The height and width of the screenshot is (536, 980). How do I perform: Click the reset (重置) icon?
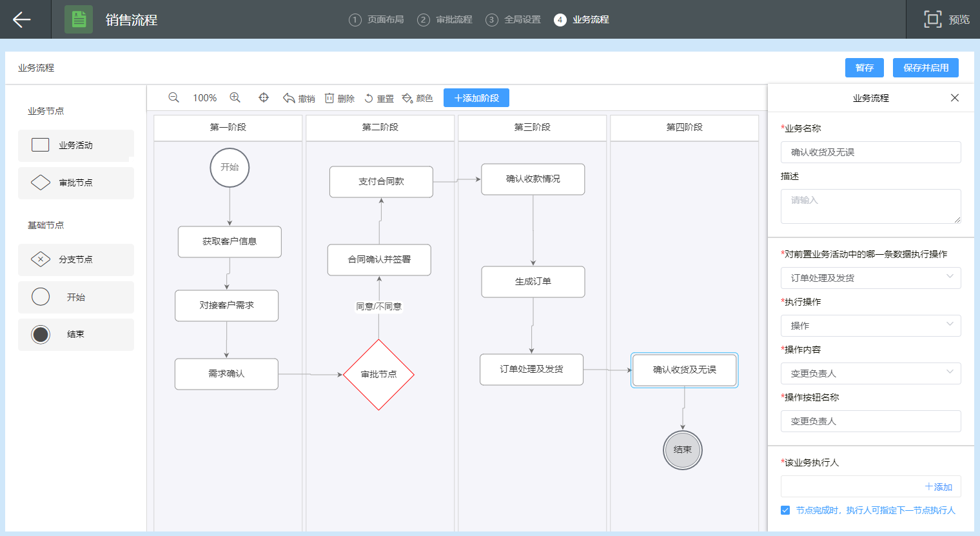[369, 98]
